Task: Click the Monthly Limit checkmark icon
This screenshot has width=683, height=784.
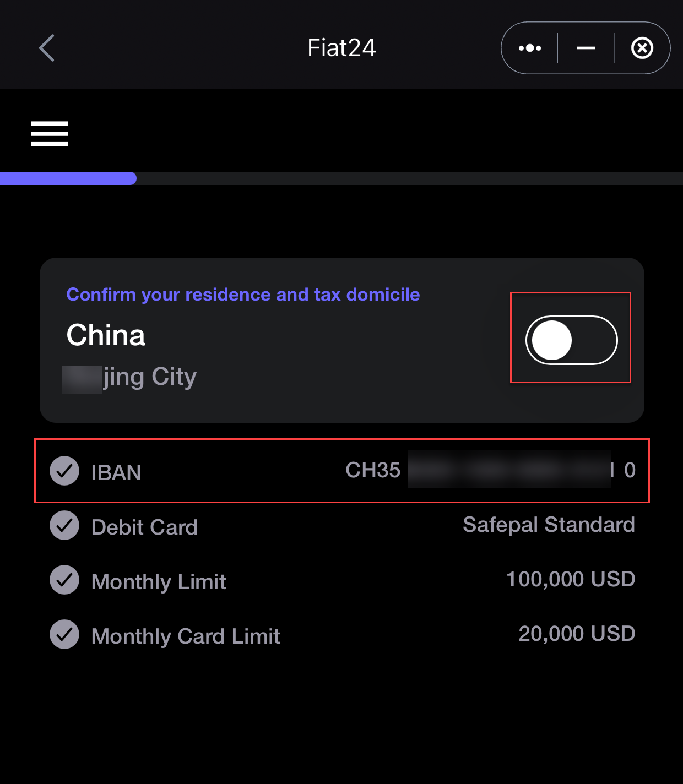Action: coord(64,580)
